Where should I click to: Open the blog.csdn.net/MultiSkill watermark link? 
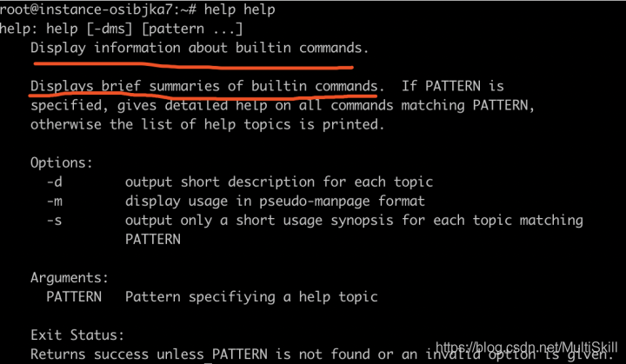tap(527, 347)
